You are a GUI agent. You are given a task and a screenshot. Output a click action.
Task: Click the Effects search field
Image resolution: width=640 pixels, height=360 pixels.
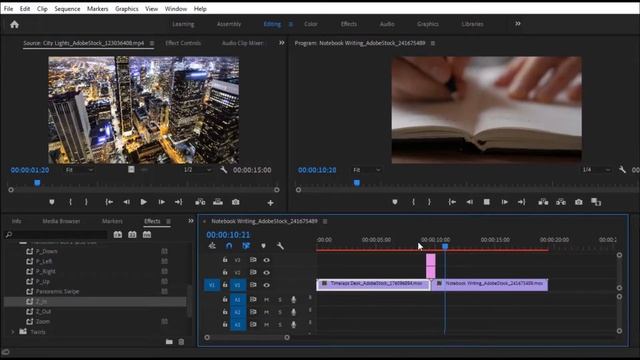pos(56,234)
